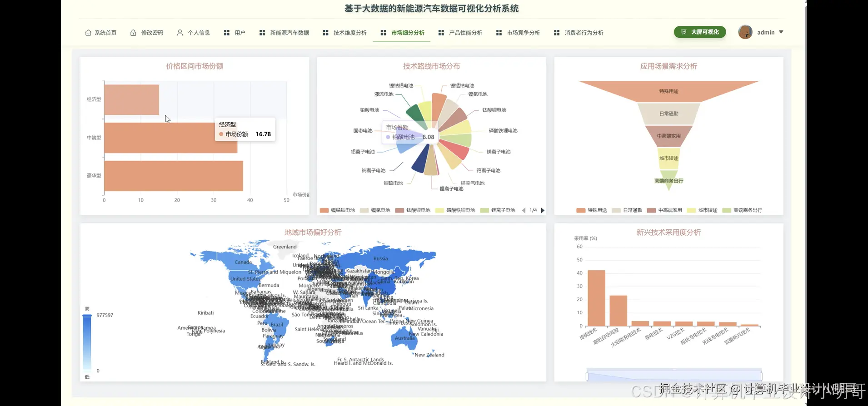Click the screen icon in 大屏可视化 button
This screenshot has width=868, height=406.
pos(683,32)
